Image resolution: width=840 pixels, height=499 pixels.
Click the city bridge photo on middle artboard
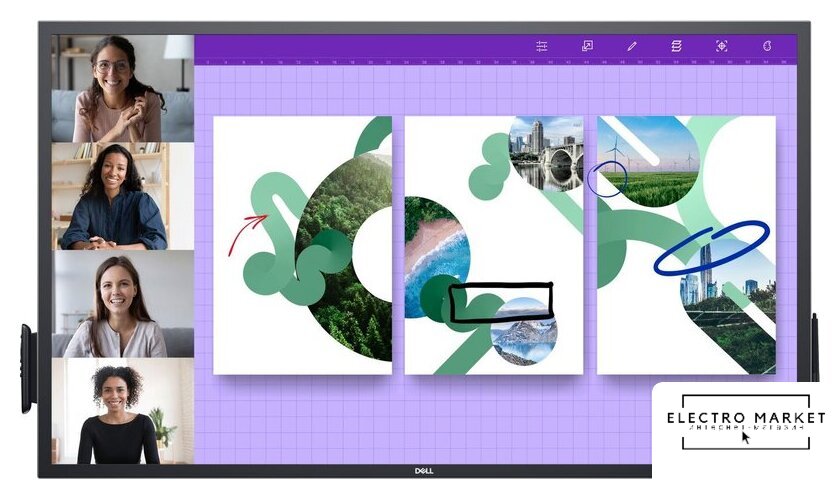click(x=546, y=153)
